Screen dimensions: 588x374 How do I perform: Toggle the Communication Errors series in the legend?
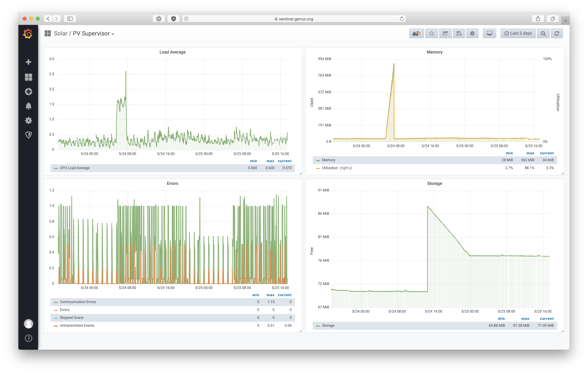point(78,302)
